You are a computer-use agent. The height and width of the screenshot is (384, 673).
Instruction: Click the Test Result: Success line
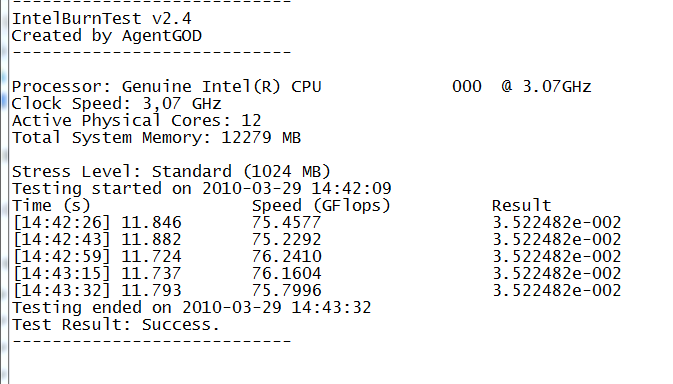115,324
